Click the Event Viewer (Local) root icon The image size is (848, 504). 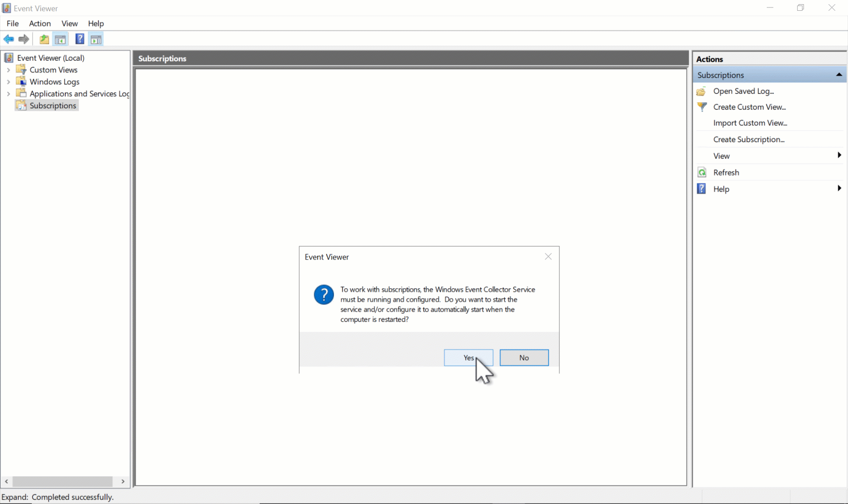pos(8,57)
